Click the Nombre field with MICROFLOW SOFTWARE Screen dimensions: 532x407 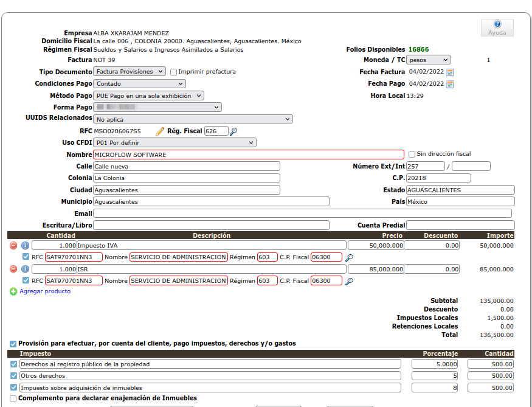tap(249, 155)
